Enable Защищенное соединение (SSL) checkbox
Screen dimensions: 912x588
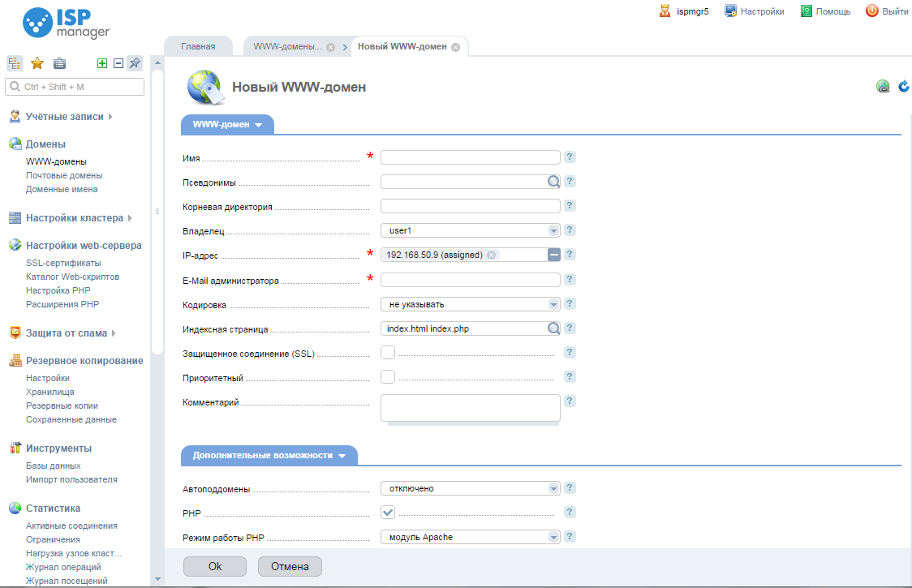coord(388,352)
